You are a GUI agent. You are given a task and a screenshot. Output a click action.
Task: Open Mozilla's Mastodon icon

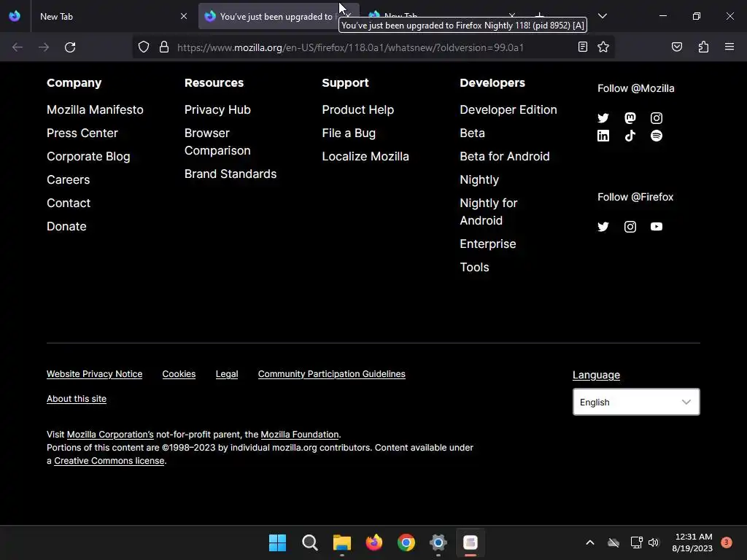pyautogui.click(x=630, y=118)
